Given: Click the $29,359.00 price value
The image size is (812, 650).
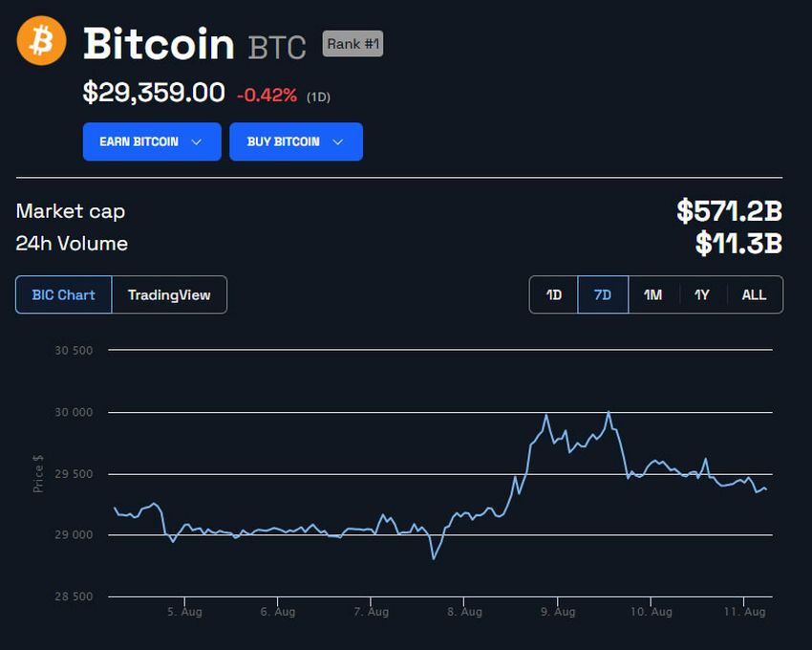Looking at the screenshot, I should [x=154, y=93].
